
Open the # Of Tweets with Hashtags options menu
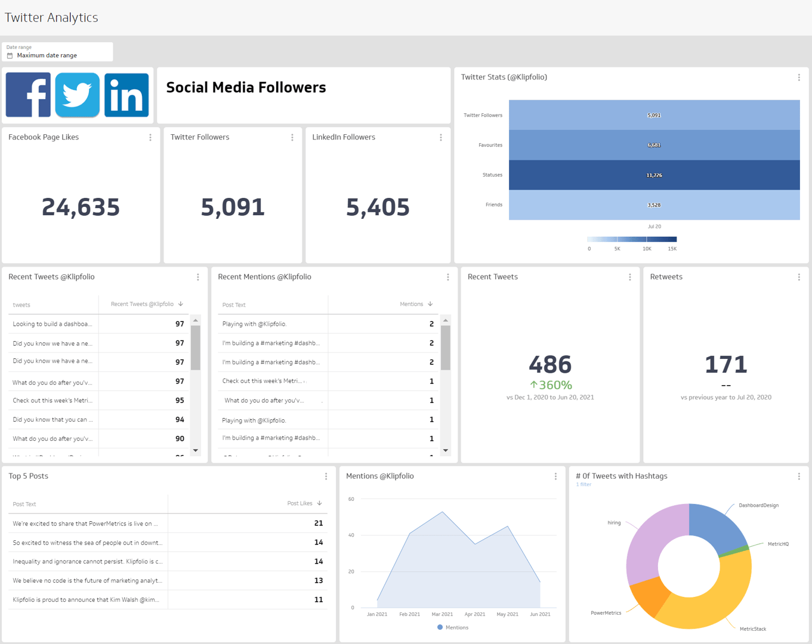click(x=799, y=476)
